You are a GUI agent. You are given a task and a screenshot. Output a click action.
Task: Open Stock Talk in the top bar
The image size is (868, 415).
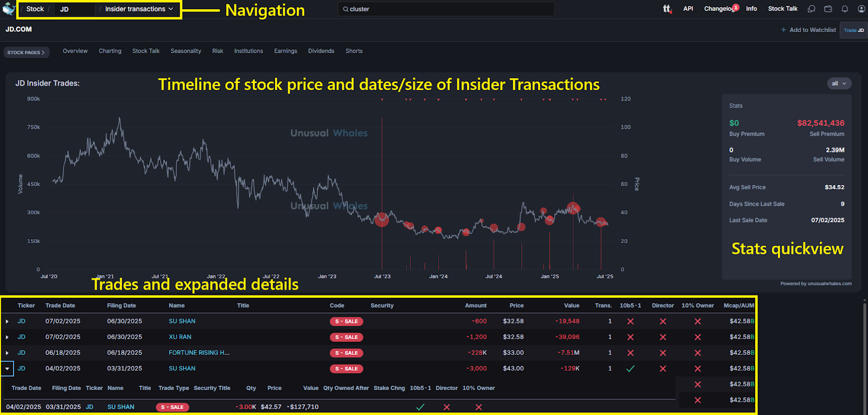[x=782, y=9]
